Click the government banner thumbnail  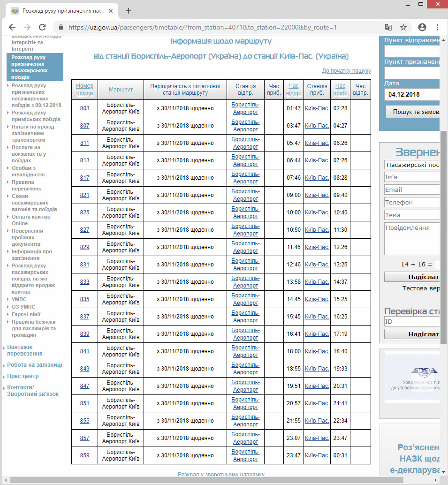[412, 378]
